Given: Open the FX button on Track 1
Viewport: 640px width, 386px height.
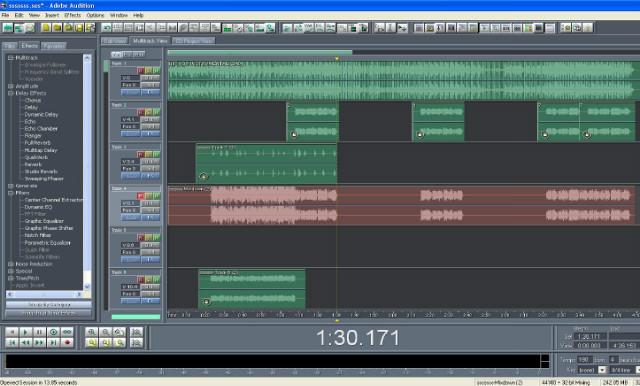Looking at the screenshot, I should point(151,92).
